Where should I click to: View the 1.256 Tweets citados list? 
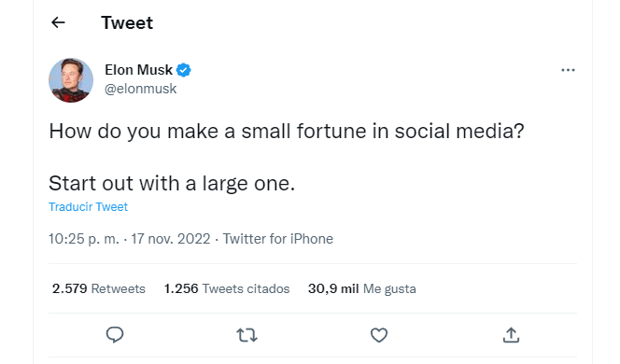[x=227, y=288]
